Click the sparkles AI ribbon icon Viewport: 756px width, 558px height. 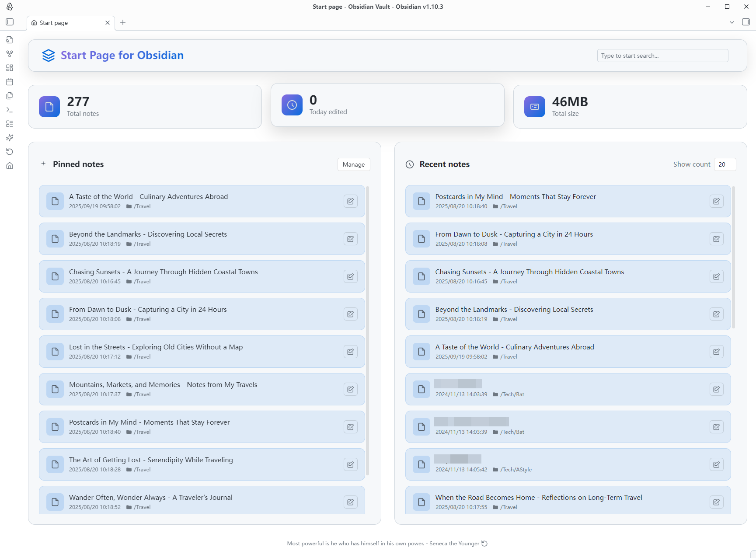pos(10,138)
